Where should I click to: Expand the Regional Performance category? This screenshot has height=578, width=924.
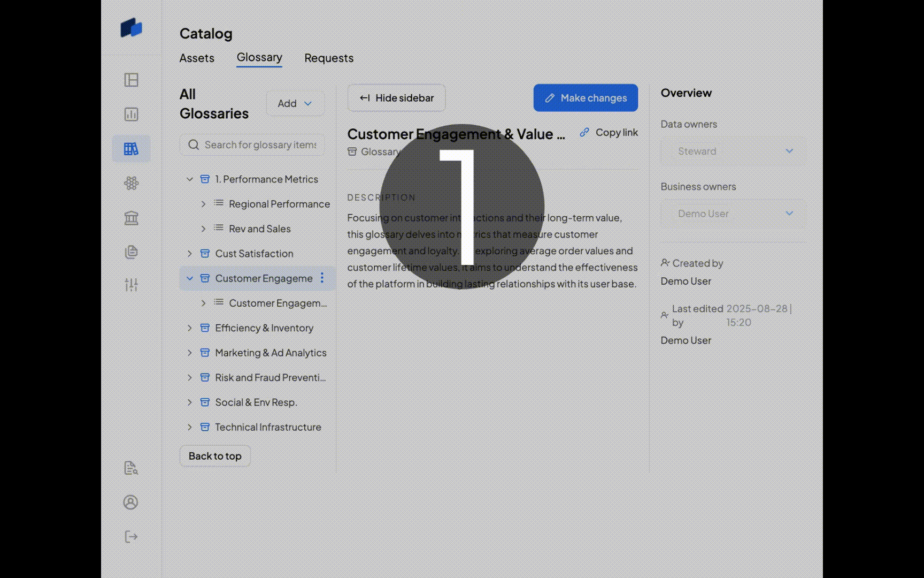(203, 204)
